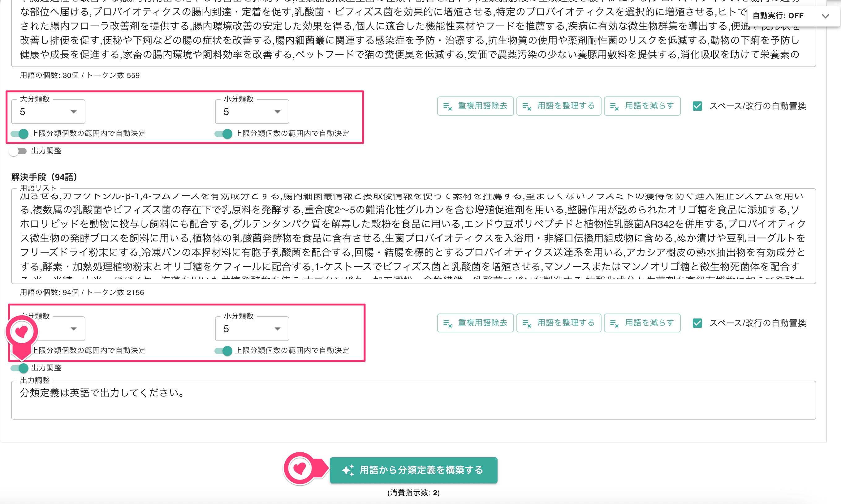This screenshot has height=504, width=841.
Task: Click into the 出力調整 text field
Action: 413,400
